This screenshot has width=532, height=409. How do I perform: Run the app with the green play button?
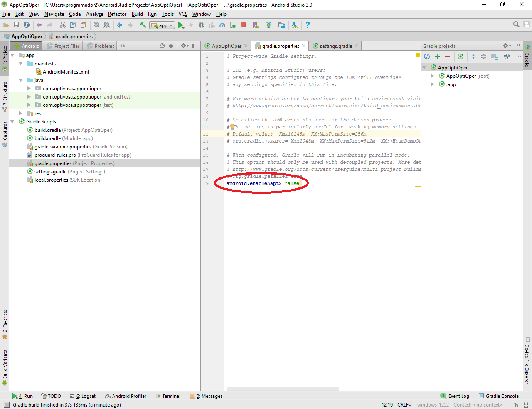[181, 25]
